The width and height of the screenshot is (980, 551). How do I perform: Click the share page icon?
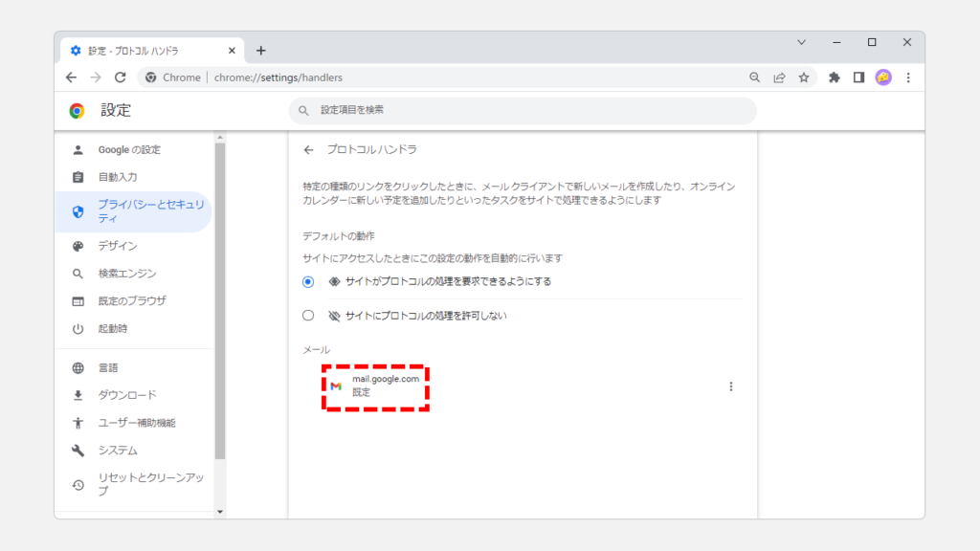779,77
